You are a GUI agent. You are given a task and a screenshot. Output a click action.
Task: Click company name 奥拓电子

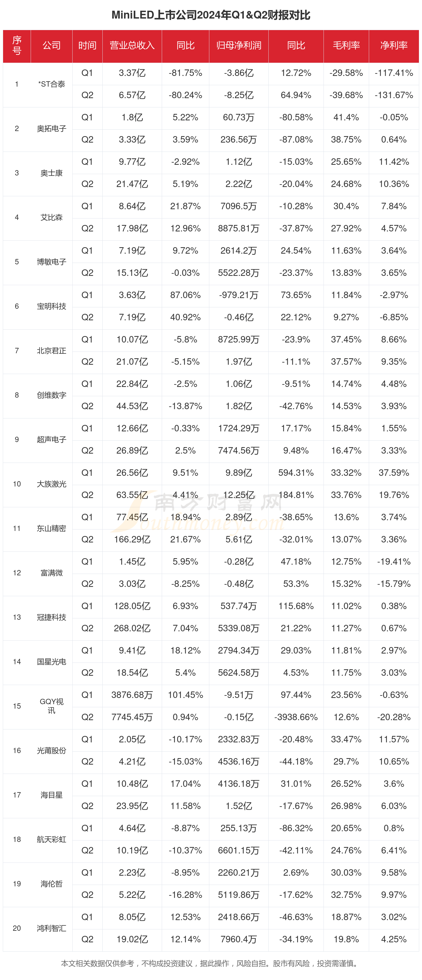tap(51, 129)
